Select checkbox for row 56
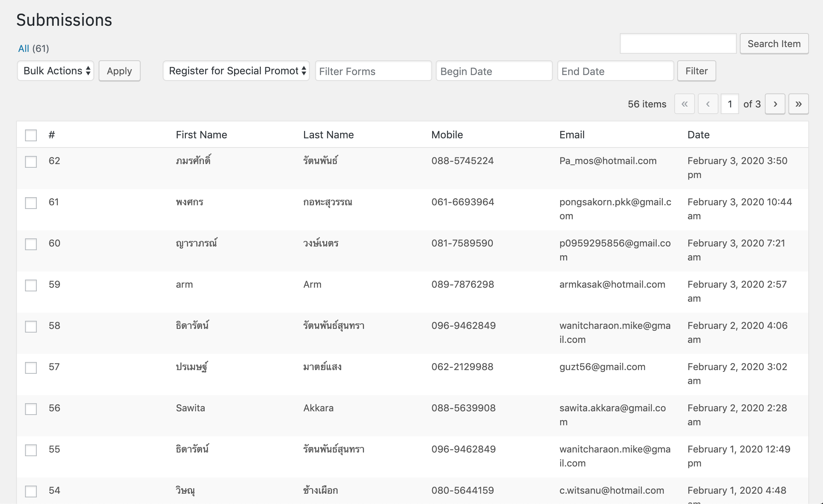The image size is (823, 504). 31,409
